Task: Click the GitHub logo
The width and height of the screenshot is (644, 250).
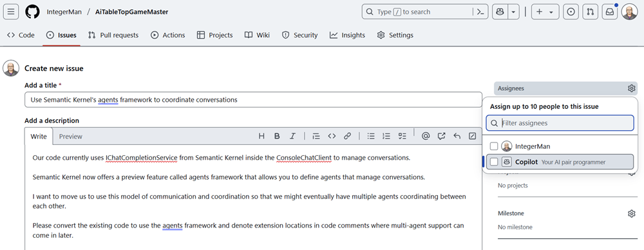Action: 32,12
